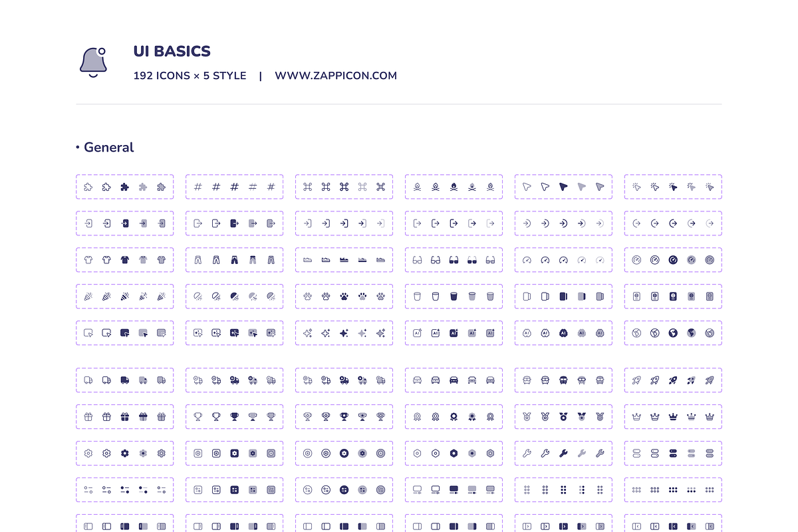This screenshot has height=532, width=798.
Task: Choose the solid dark rocket icon
Action: 673,380
